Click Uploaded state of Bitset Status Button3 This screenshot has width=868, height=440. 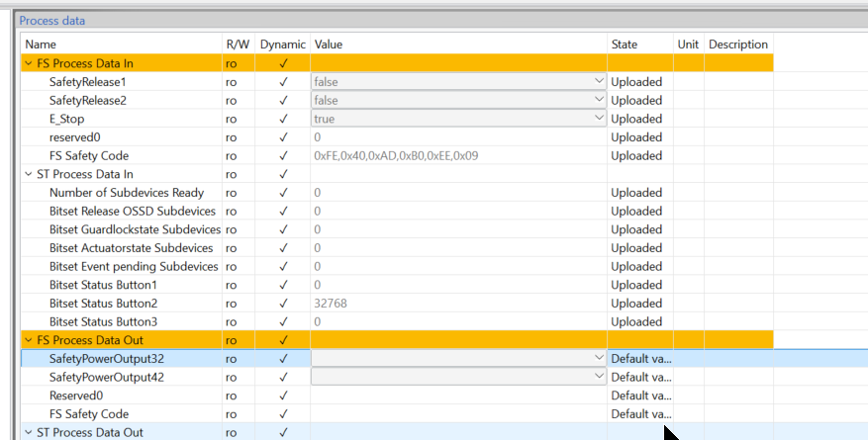(636, 321)
